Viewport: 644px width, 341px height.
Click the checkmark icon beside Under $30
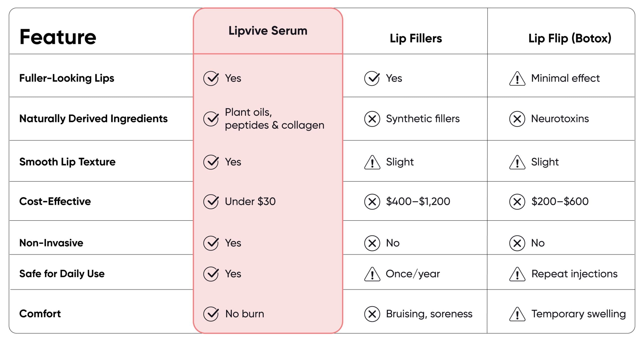[x=211, y=201]
